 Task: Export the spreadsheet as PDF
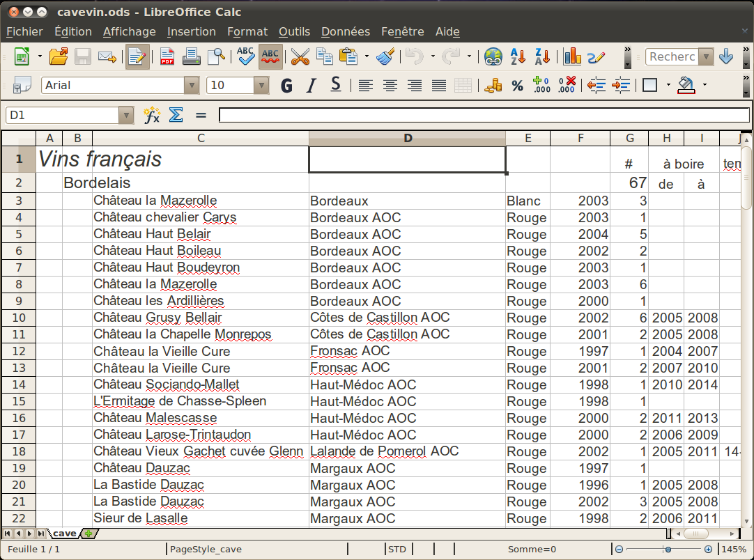click(x=167, y=56)
